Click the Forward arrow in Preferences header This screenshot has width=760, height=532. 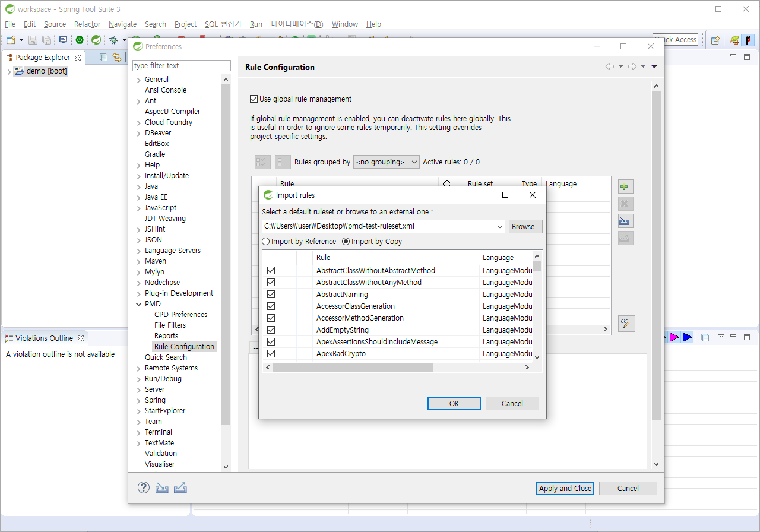(x=632, y=66)
